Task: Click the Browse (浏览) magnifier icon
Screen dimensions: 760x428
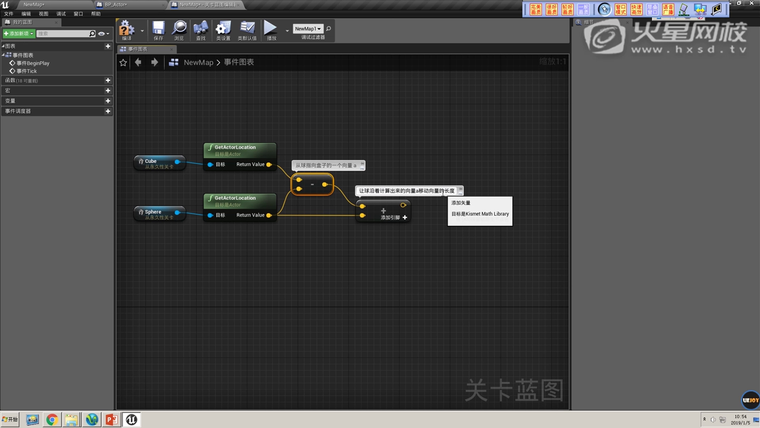Action: [x=180, y=29]
